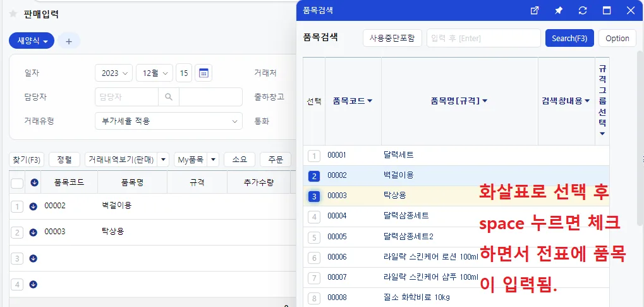Click the item search input field

click(484, 38)
